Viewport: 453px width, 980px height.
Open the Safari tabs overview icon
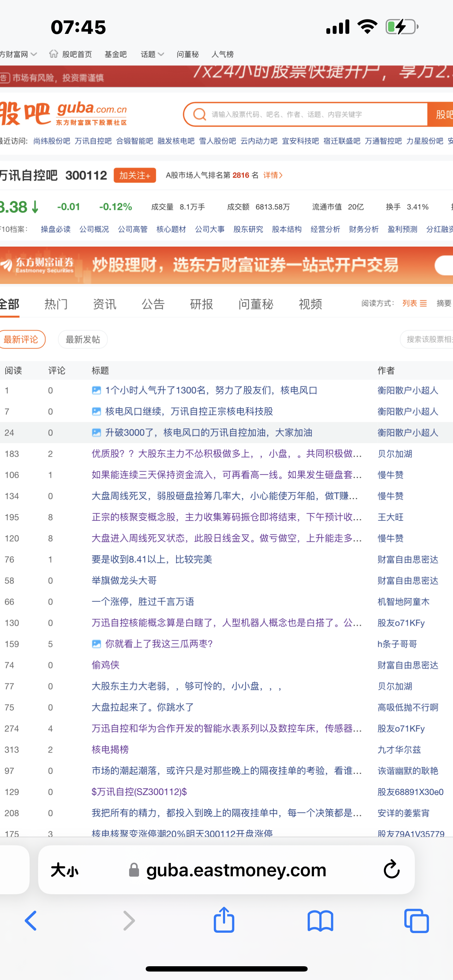pos(417,921)
